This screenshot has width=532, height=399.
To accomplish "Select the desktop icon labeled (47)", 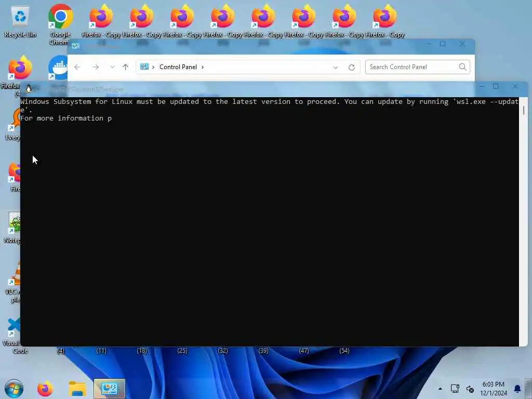I will click(x=303, y=351).
